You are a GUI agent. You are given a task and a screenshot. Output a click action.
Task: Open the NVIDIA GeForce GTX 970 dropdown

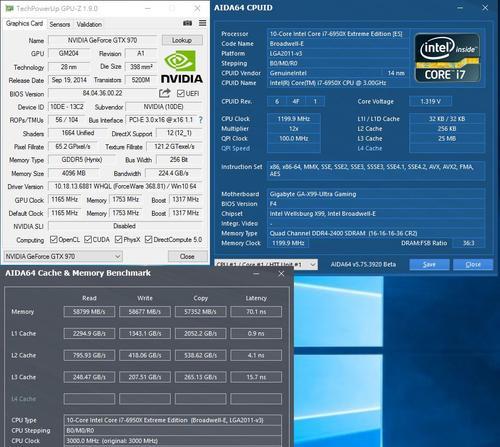(x=63, y=256)
